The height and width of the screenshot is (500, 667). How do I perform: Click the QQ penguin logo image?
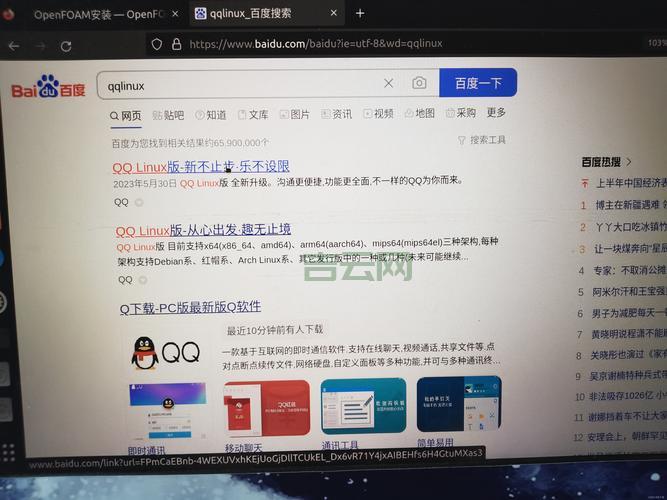click(165, 353)
